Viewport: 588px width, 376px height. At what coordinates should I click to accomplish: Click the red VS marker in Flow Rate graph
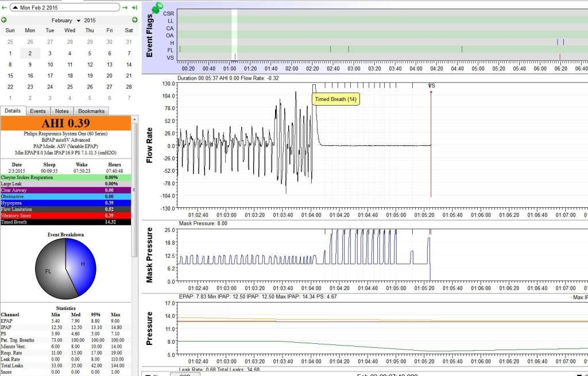coord(431,92)
